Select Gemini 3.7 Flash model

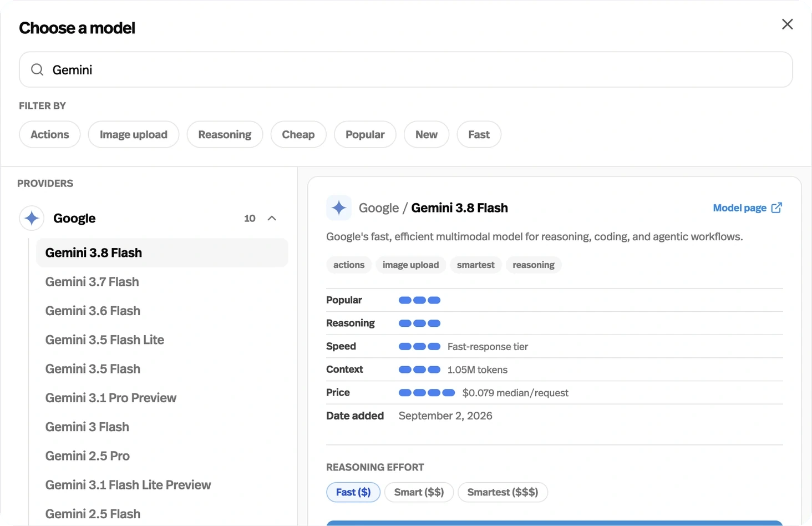tap(162, 282)
